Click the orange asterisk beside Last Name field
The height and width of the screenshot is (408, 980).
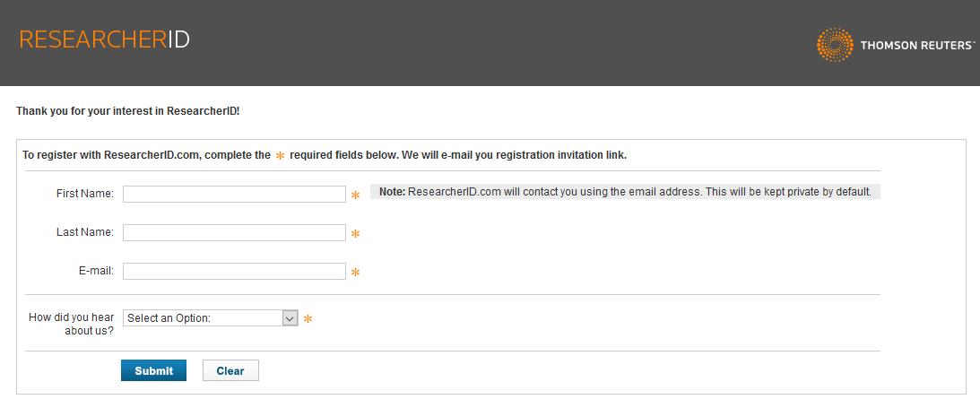coord(355,234)
